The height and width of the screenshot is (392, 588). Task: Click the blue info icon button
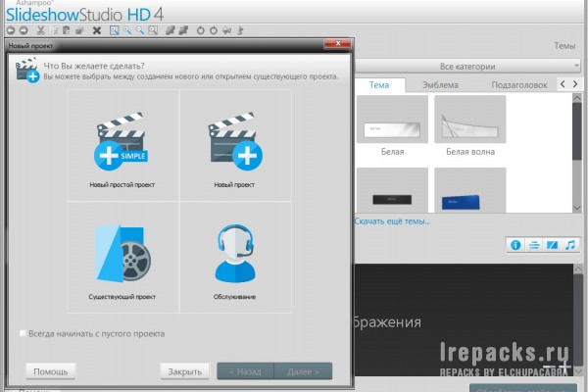515,245
